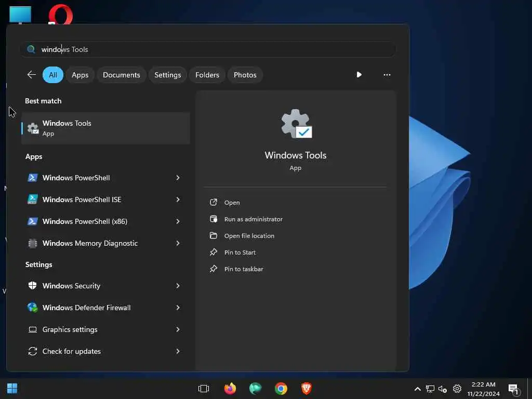Expand Graphics settings options chevron
This screenshot has height=399, width=532.
point(178,329)
